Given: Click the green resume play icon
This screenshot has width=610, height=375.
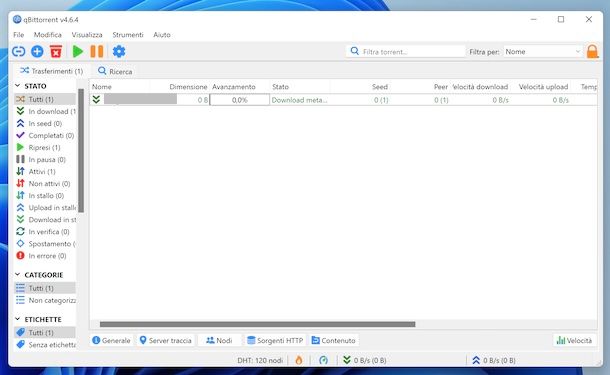Looking at the screenshot, I should tap(78, 51).
